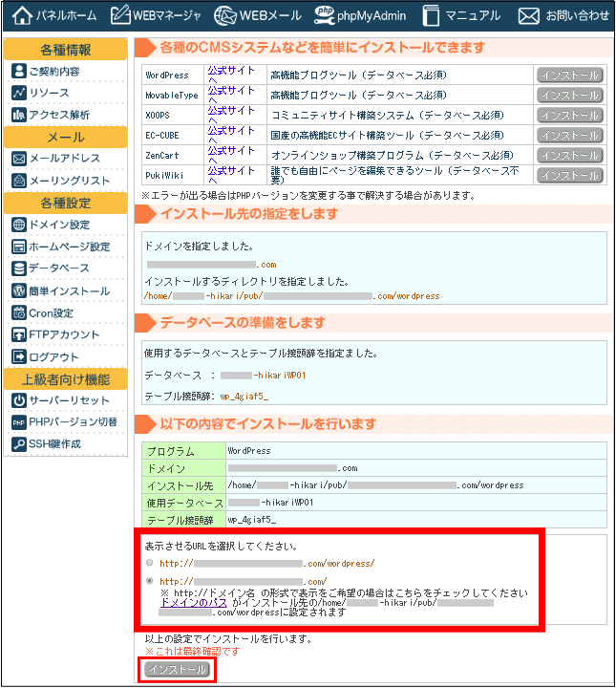Open the XOOPS 公式サイトへ link
Viewport: 616px width, 688px height.
click(231, 115)
